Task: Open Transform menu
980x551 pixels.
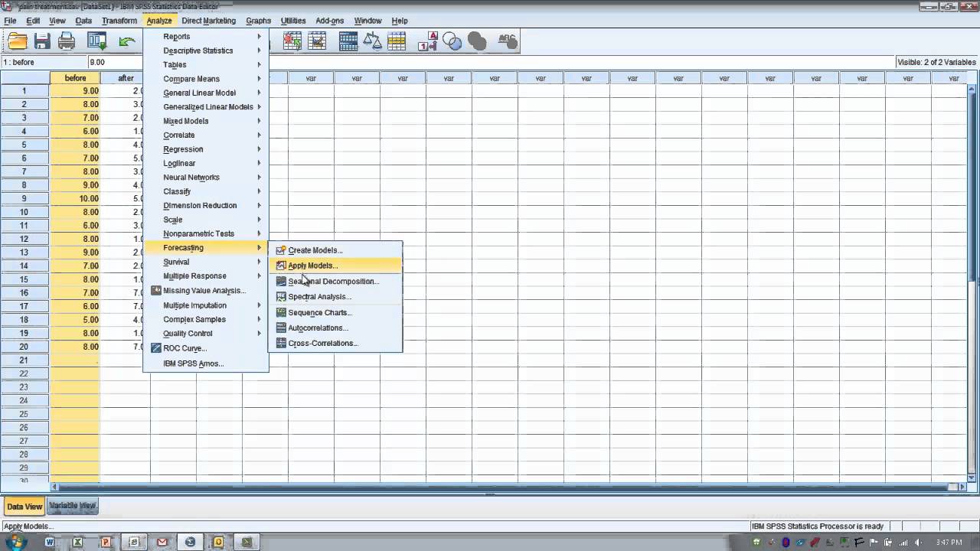Action: pyautogui.click(x=119, y=21)
